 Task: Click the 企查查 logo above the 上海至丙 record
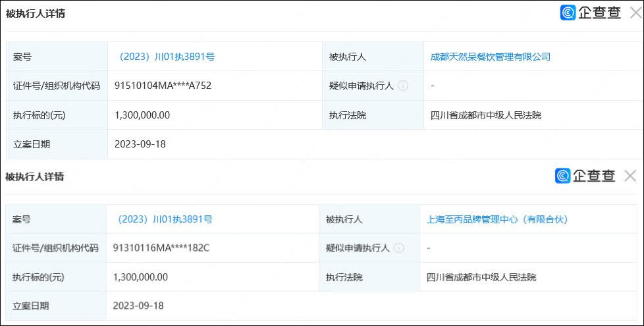click(585, 176)
